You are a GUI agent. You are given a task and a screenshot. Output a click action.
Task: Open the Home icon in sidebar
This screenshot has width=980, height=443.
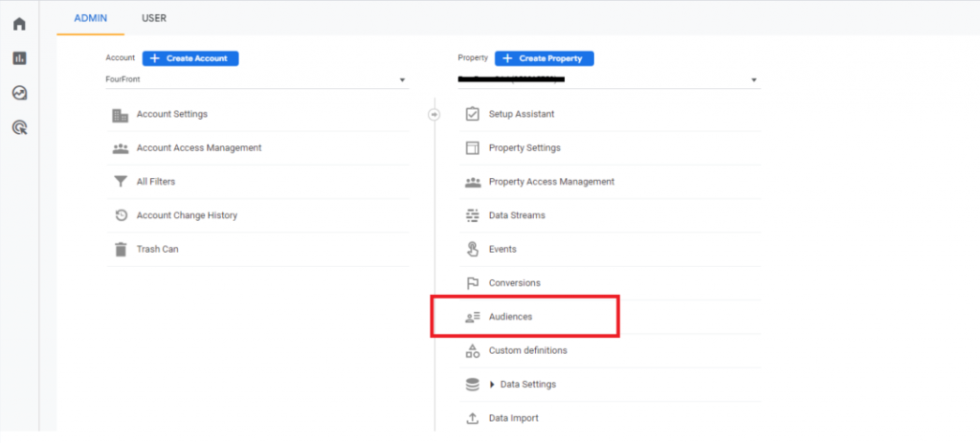[19, 24]
